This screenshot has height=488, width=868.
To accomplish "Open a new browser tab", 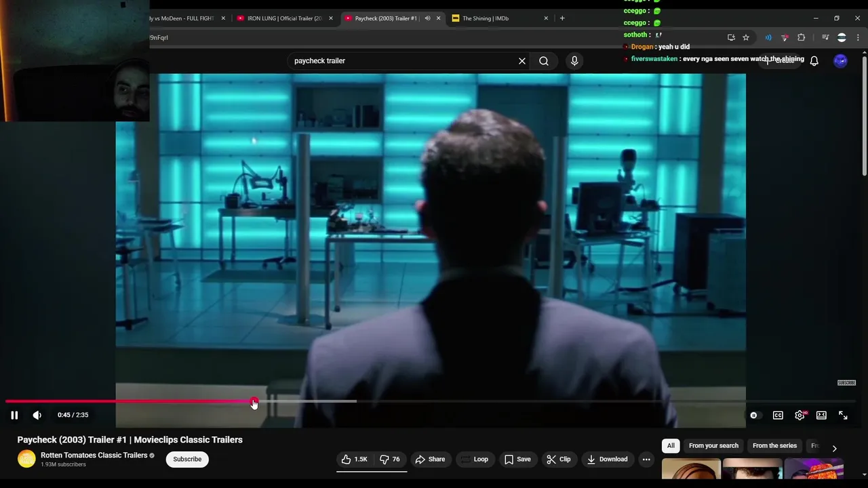I will (x=562, y=18).
